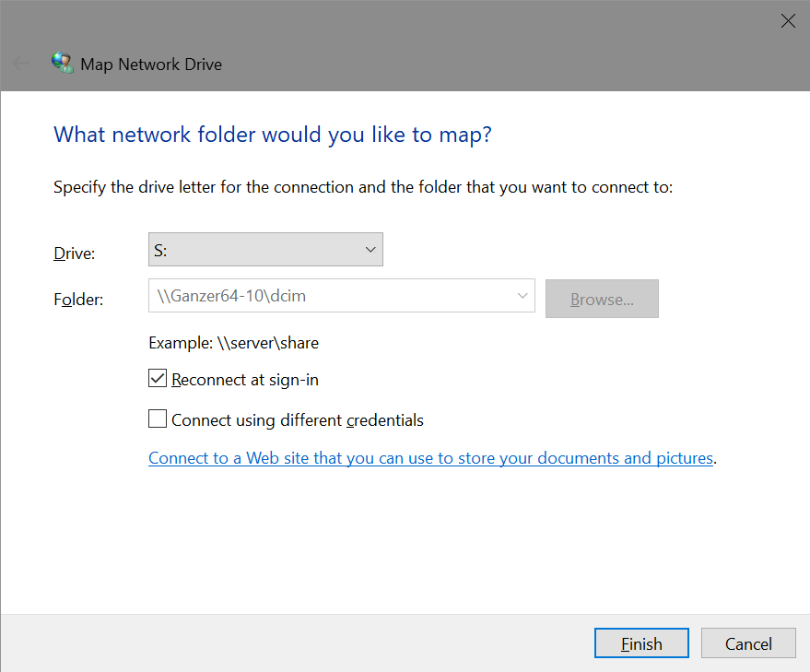This screenshot has width=810, height=672.
Task: Click the chevron arrow in the Drive combo box
Action: pyautogui.click(x=370, y=250)
